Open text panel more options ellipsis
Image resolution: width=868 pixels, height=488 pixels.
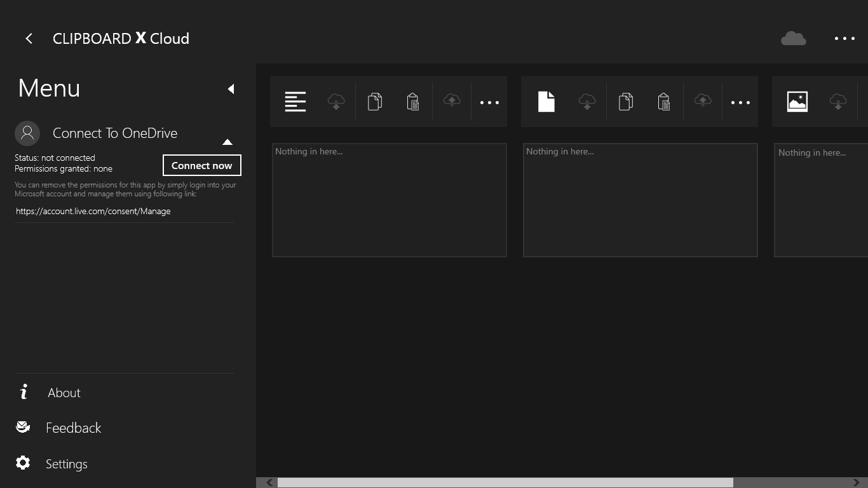[x=489, y=102]
